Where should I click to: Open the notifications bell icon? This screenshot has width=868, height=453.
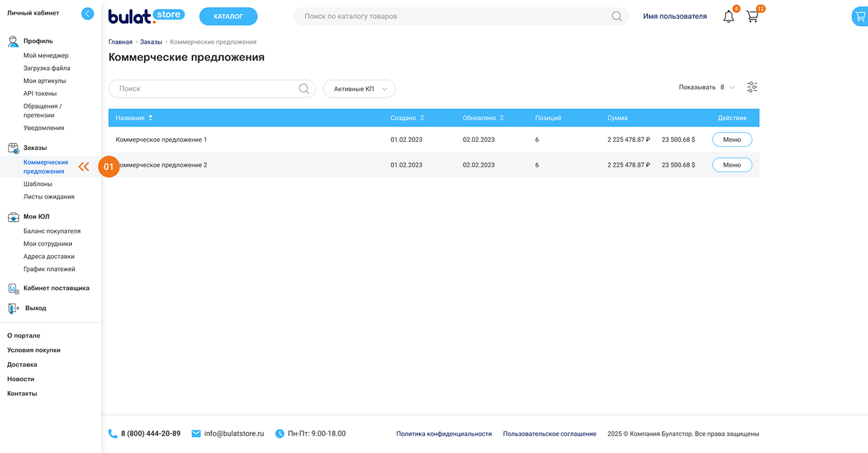(729, 17)
